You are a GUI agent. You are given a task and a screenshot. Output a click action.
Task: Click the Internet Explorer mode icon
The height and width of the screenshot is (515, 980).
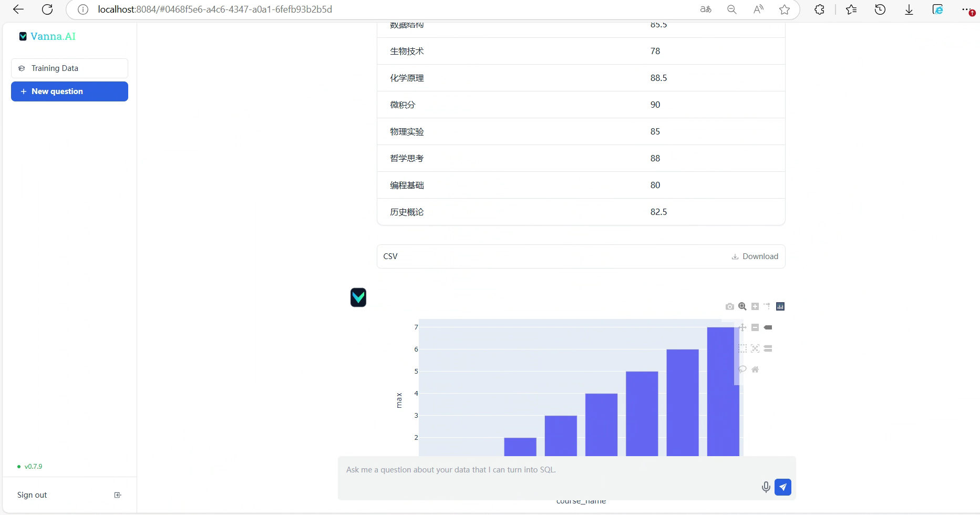point(937,9)
